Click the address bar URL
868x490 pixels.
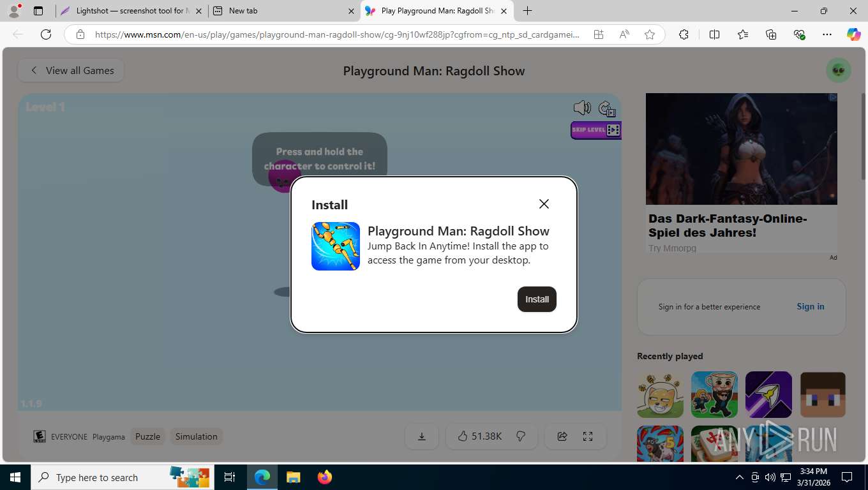[337, 34]
